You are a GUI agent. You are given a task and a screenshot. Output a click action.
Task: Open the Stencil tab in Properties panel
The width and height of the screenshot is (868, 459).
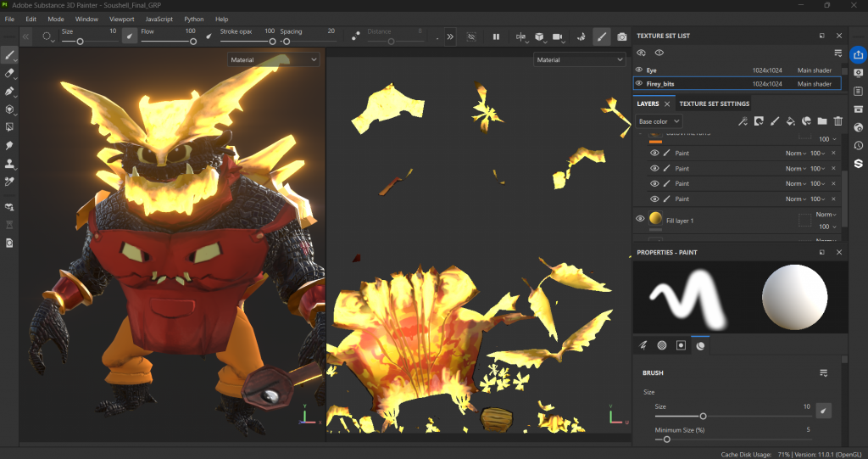681,345
